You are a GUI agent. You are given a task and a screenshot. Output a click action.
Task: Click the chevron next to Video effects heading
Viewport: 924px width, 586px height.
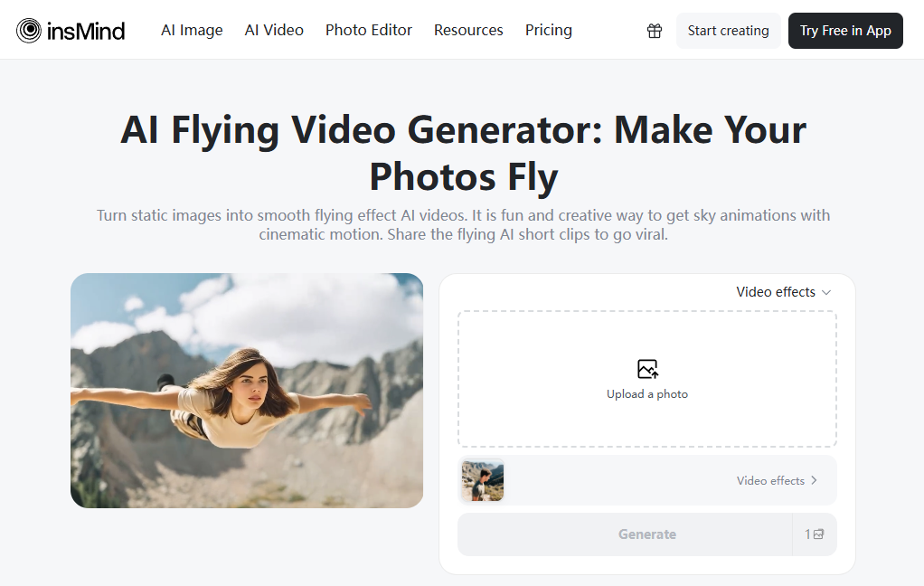(825, 291)
